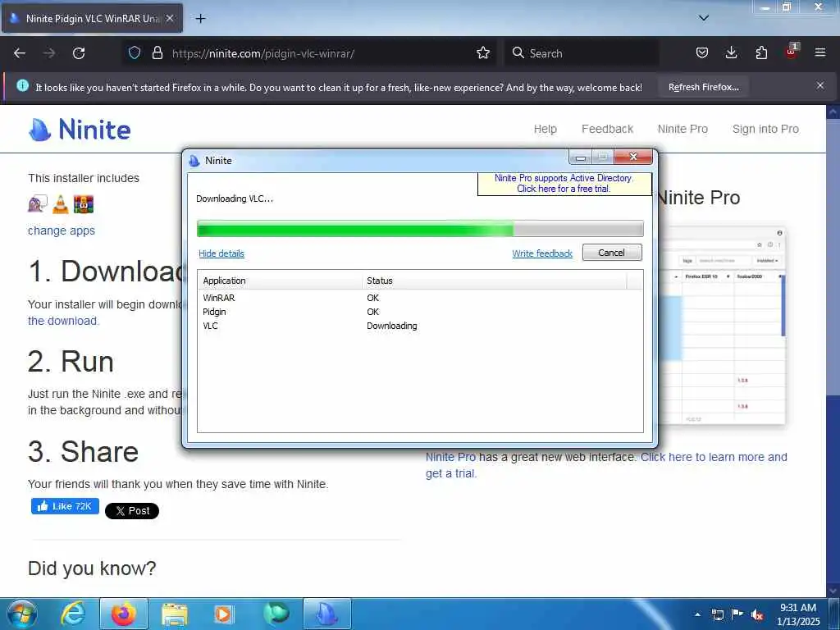Open the Help page link
The width and height of the screenshot is (840, 630).
pyautogui.click(x=546, y=129)
